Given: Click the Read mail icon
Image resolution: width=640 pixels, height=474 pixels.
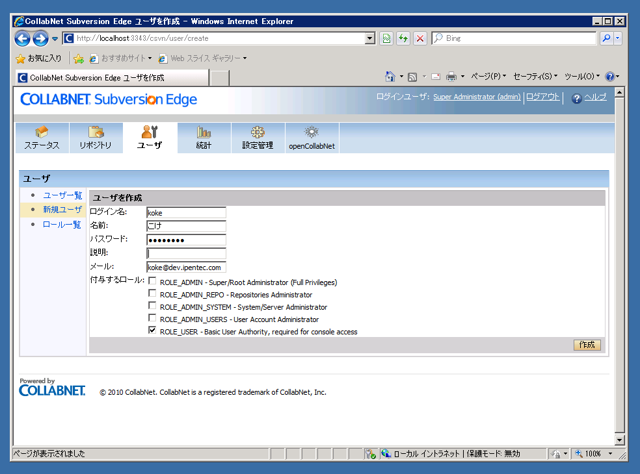Looking at the screenshot, I should click(436, 77).
